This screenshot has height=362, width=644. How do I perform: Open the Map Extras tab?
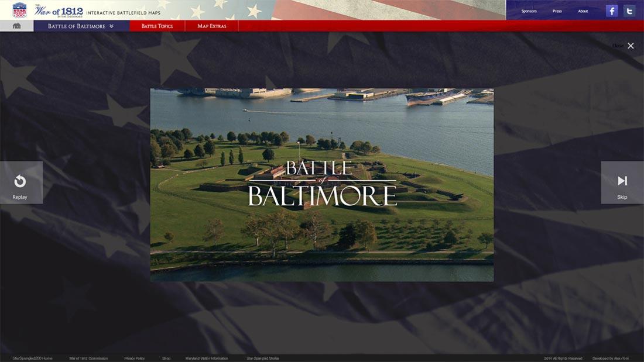pos(211,25)
